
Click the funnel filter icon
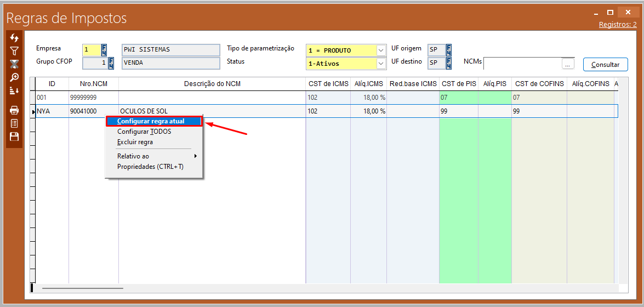tap(14, 51)
